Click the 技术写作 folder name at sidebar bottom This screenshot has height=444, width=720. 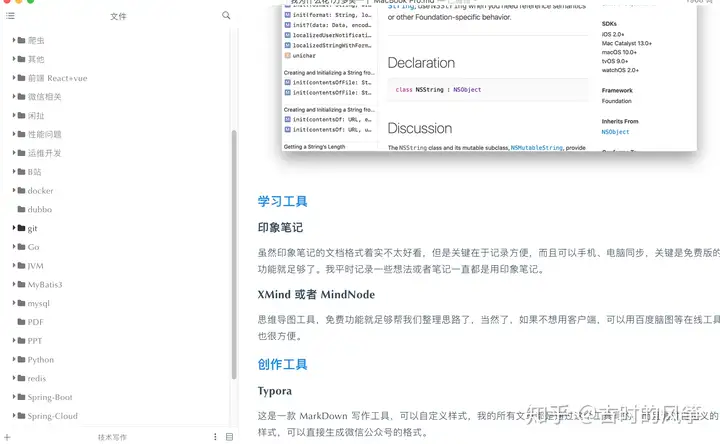coord(112,437)
